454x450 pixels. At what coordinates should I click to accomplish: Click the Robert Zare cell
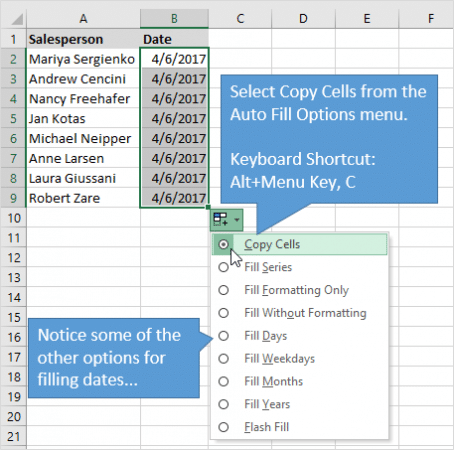click(83, 198)
